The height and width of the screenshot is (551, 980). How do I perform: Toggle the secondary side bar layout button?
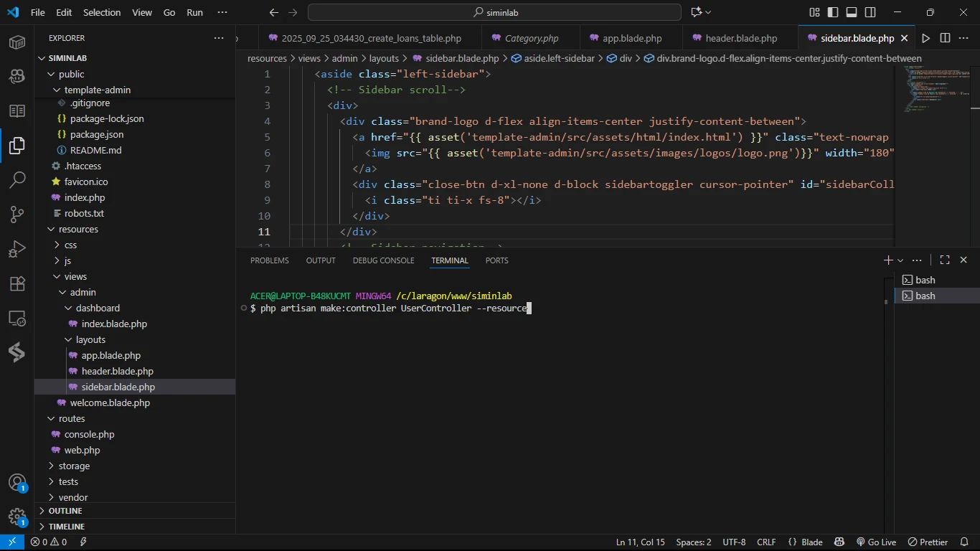pos(870,12)
